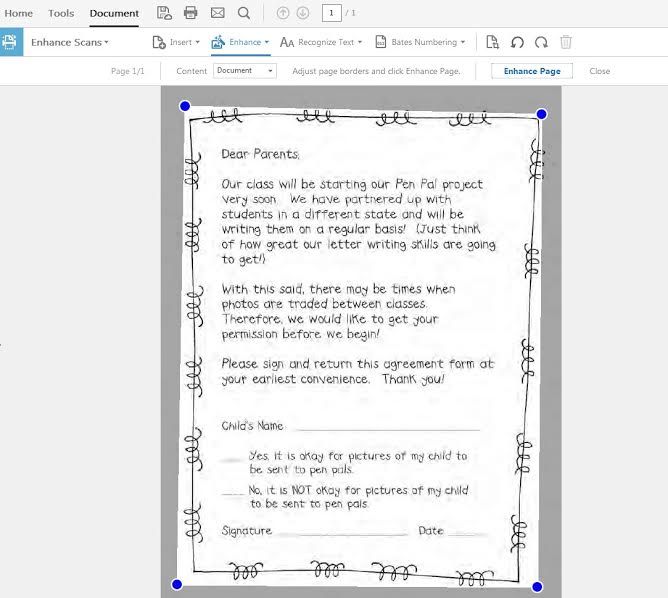Click the delete trash icon
The width and height of the screenshot is (668, 598).
pos(566,42)
